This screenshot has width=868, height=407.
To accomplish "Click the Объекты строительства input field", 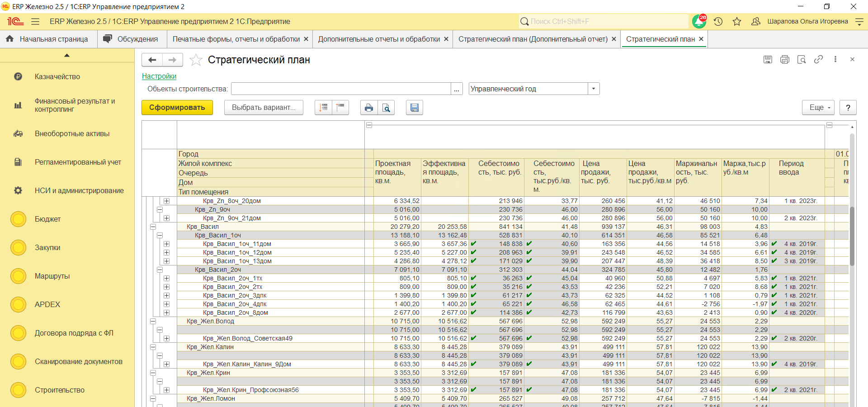I will pos(341,89).
